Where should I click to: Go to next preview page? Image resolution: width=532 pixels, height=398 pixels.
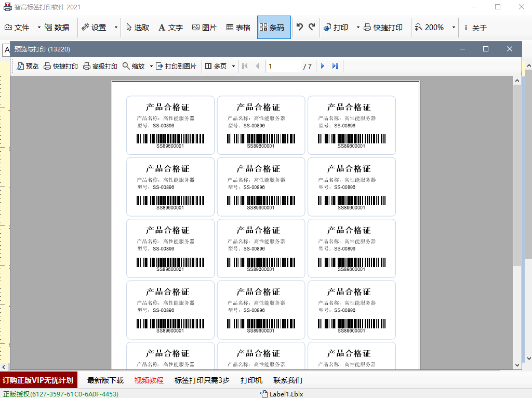[x=323, y=66]
